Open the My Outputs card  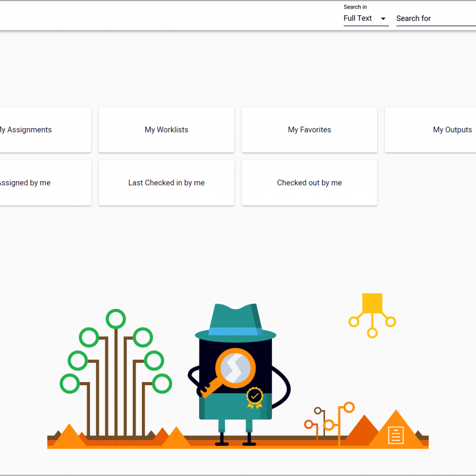[430, 130]
